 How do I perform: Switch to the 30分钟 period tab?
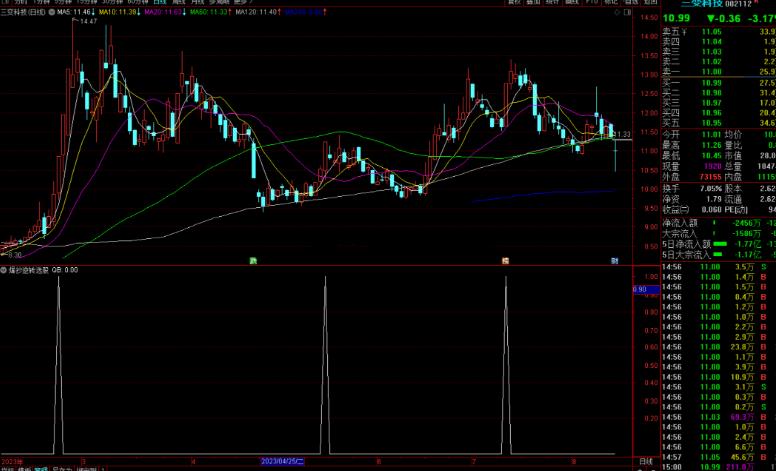point(112,2)
